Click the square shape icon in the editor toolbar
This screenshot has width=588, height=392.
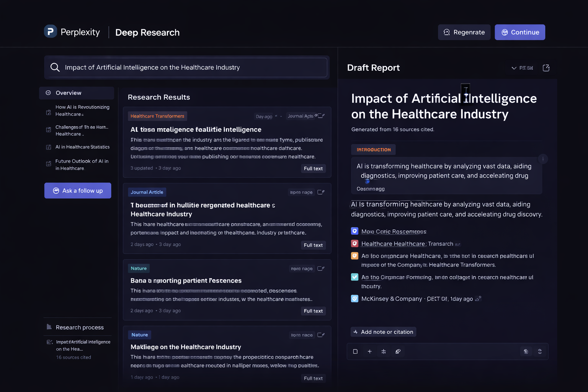[355, 351]
